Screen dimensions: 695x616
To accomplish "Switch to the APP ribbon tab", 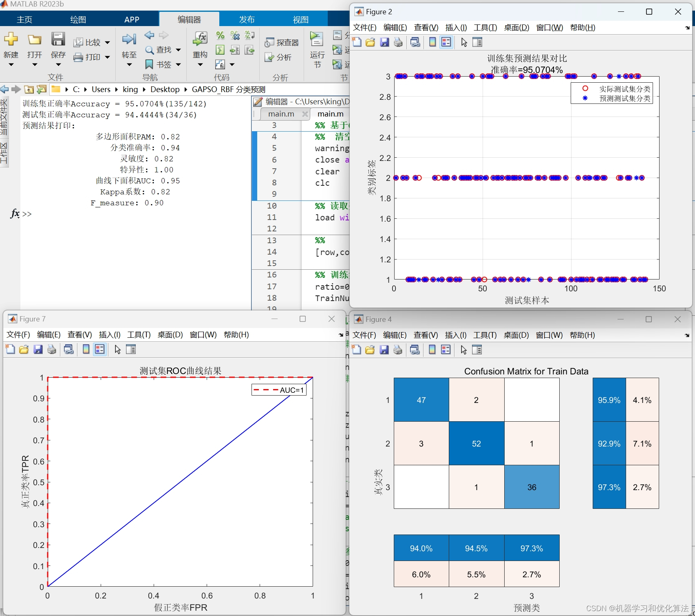I will (x=132, y=19).
